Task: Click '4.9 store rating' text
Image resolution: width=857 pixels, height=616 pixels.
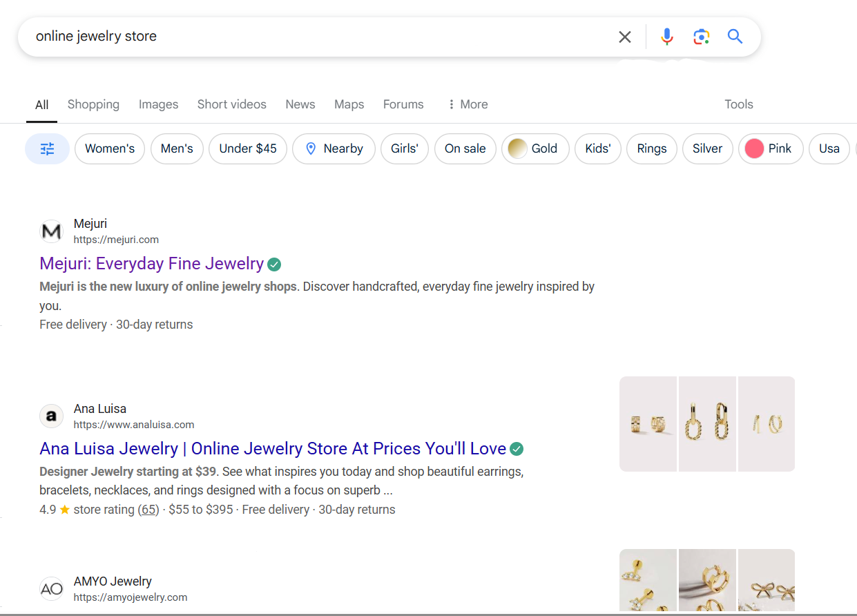Action: click(87, 510)
